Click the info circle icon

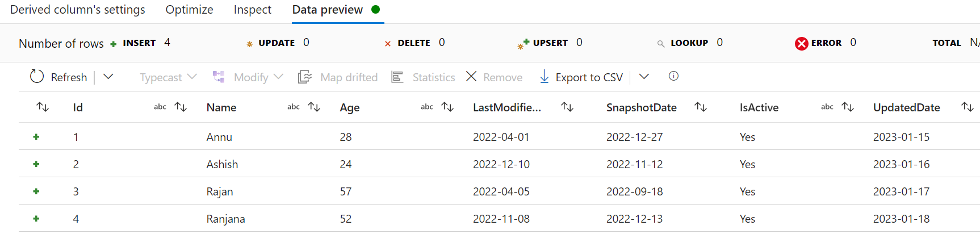[x=673, y=76]
